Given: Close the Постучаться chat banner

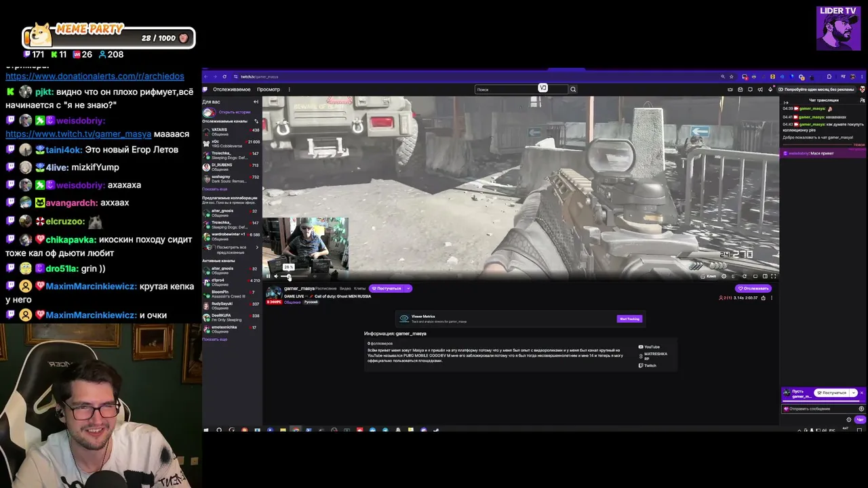Looking at the screenshot, I should point(862,392).
